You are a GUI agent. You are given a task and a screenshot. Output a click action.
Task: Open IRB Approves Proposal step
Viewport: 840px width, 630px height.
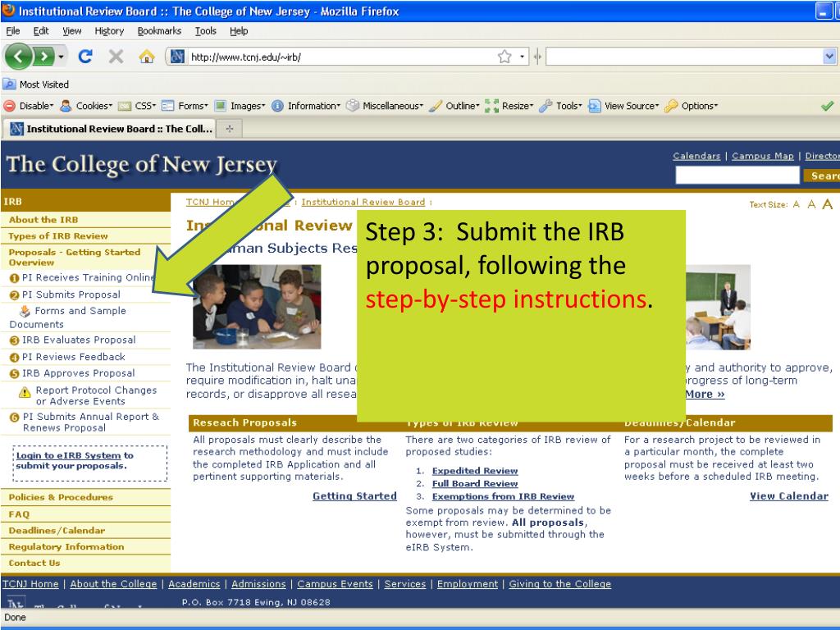(x=72, y=373)
